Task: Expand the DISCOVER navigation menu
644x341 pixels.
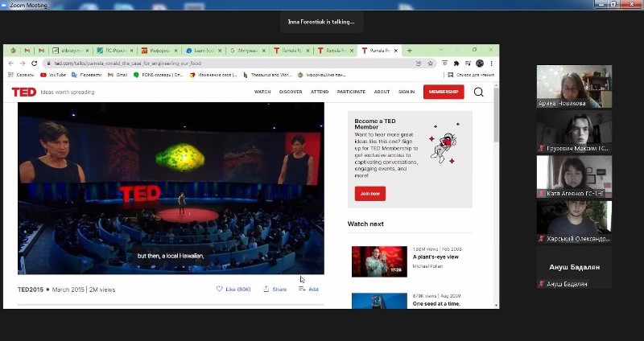Action: click(x=291, y=92)
